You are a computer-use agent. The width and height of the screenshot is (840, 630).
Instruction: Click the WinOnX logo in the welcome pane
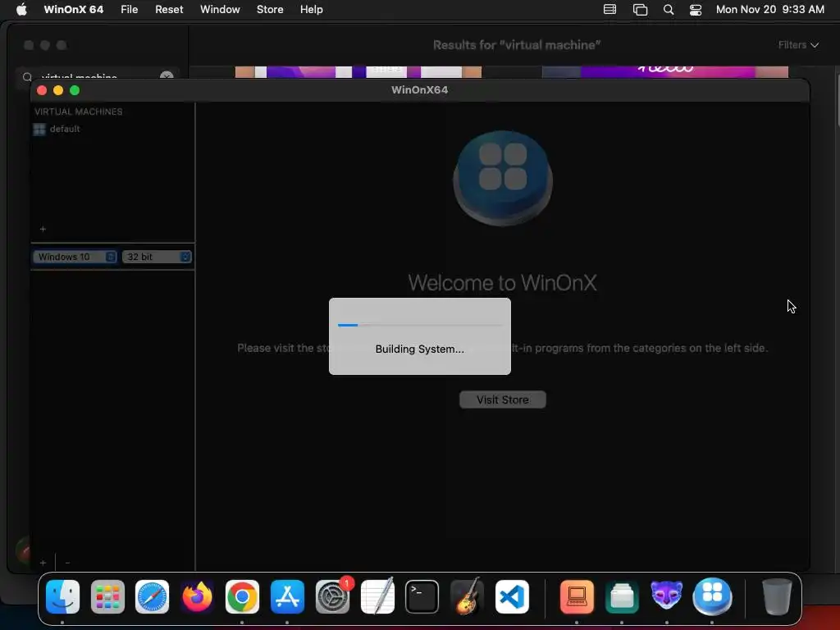(503, 178)
